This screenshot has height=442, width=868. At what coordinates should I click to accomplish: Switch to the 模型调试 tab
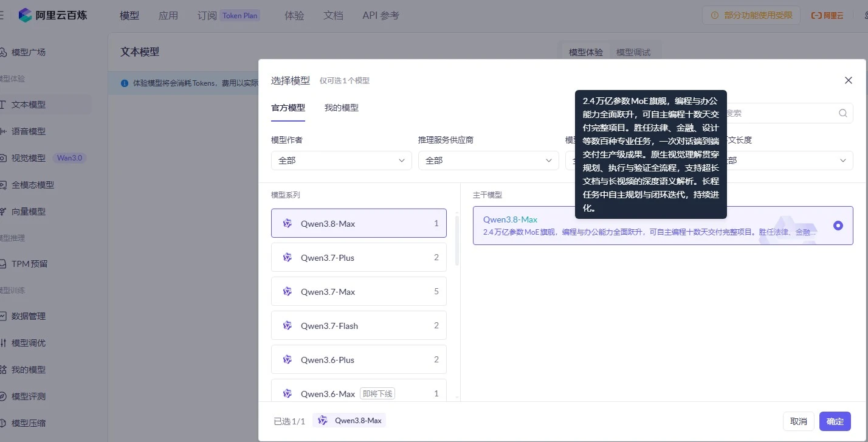(x=633, y=52)
